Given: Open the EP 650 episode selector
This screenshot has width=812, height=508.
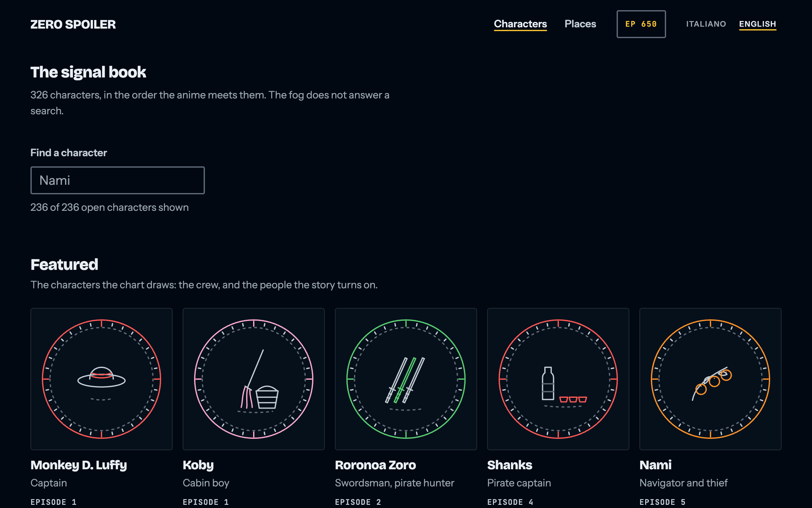Looking at the screenshot, I should point(641,24).
